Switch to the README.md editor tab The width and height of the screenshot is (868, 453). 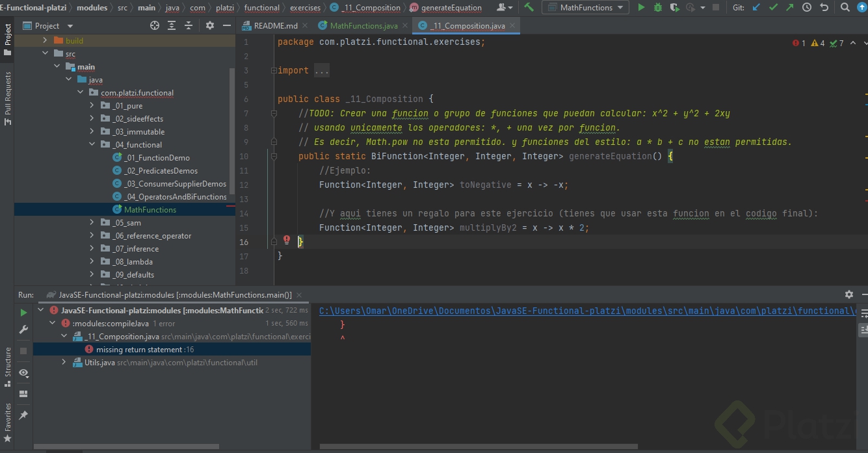click(x=275, y=26)
